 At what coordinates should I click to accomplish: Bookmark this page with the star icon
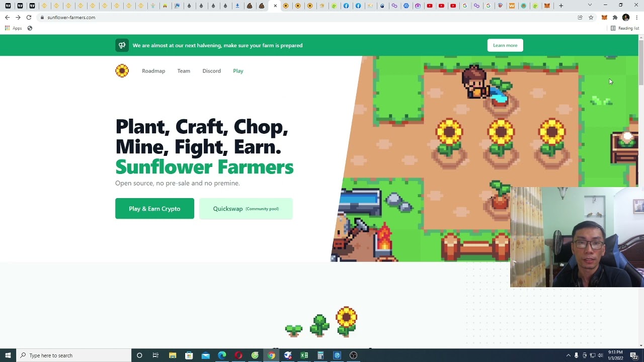tap(591, 18)
